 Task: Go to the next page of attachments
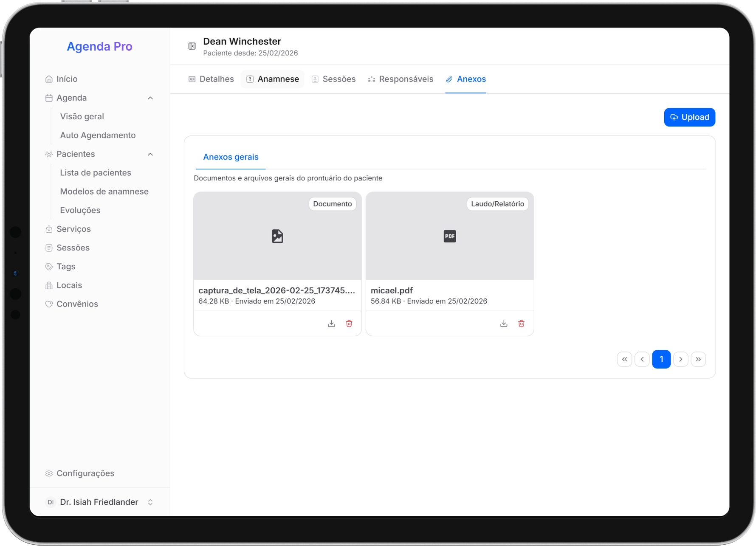(x=680, y=359)
